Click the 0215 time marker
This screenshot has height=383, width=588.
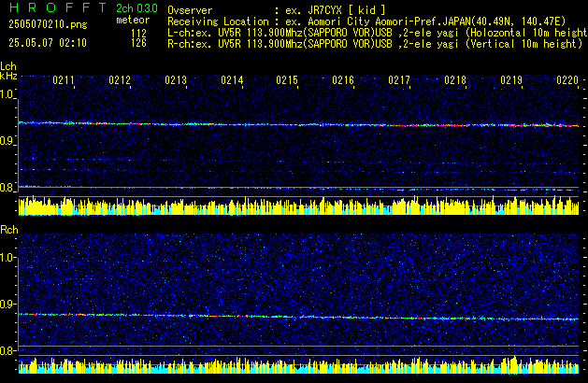(x=287, y=80)
